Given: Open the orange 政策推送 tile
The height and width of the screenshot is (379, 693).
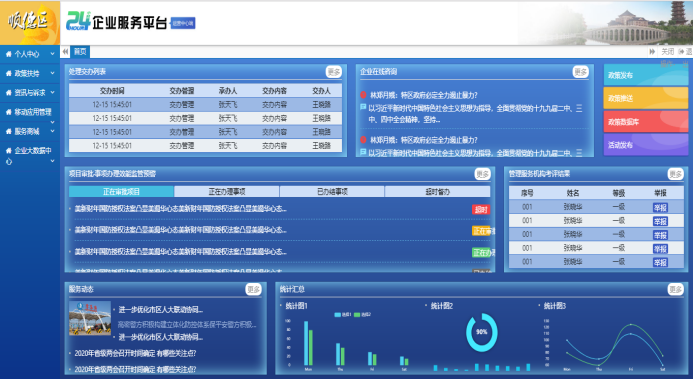Looking at the screenshot, I should pyautogui.click(x=646, y=98).
